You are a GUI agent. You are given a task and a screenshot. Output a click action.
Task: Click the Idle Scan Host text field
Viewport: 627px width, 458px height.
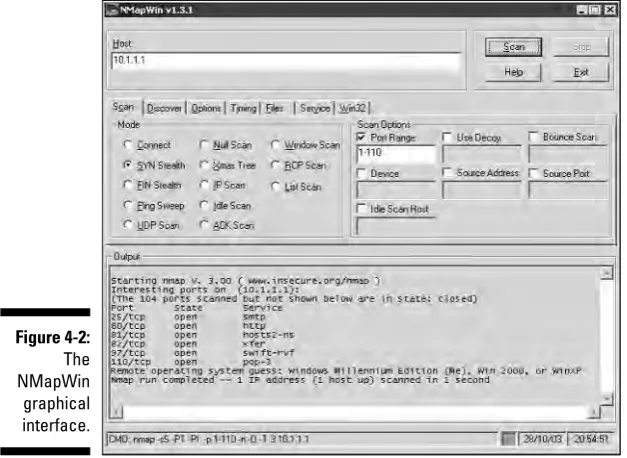tap(396, 226)
